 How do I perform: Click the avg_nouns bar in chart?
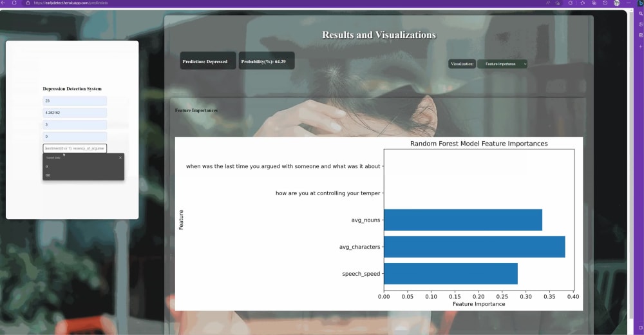tap(463, 220)
